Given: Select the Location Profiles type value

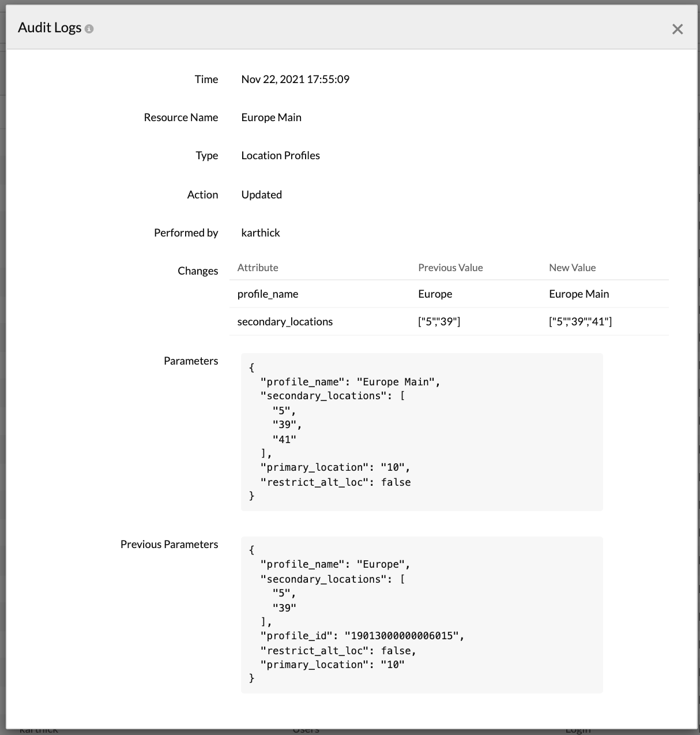Looking at the screenshot, I should pos(280,155).
